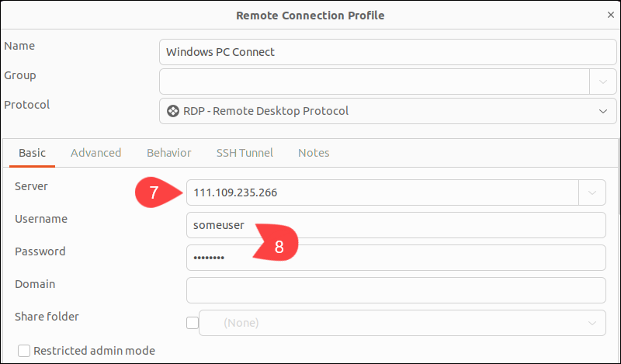Toggle Restricted admin mode checkbox
This screenshot has height=364, width=621.
(x=24, y=351)
